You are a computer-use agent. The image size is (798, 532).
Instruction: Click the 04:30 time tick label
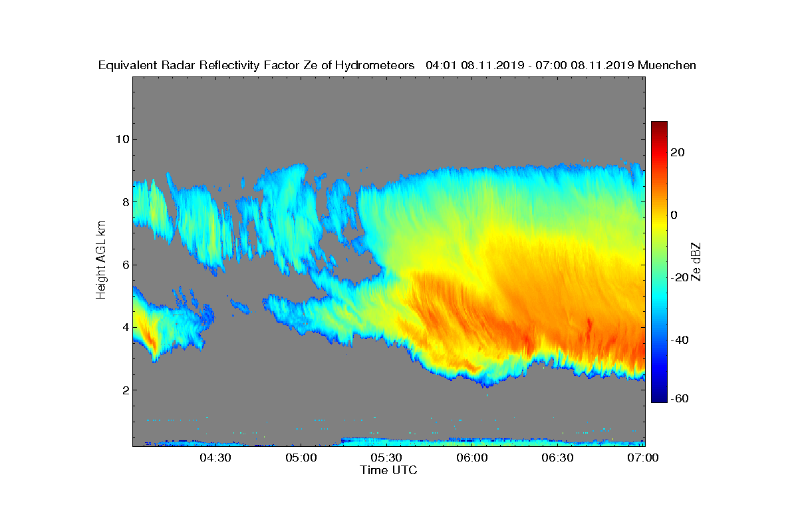click(x=215, y=458)
